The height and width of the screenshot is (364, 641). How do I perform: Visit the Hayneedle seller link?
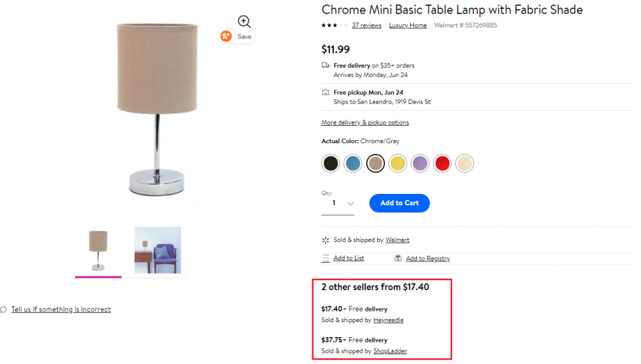(388, 320)
